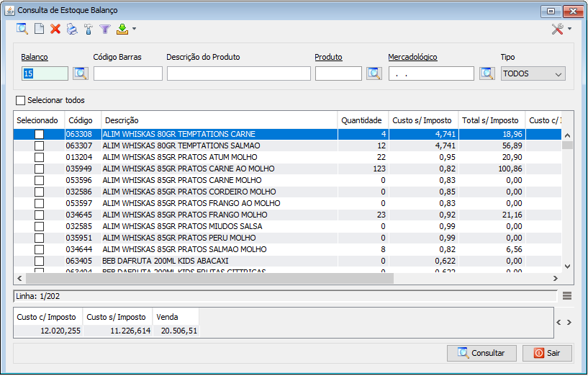Image resolution: width=588 pixels, height=376 pixels.
Task: Click the red X delete icon
Action: coord(55,29)
